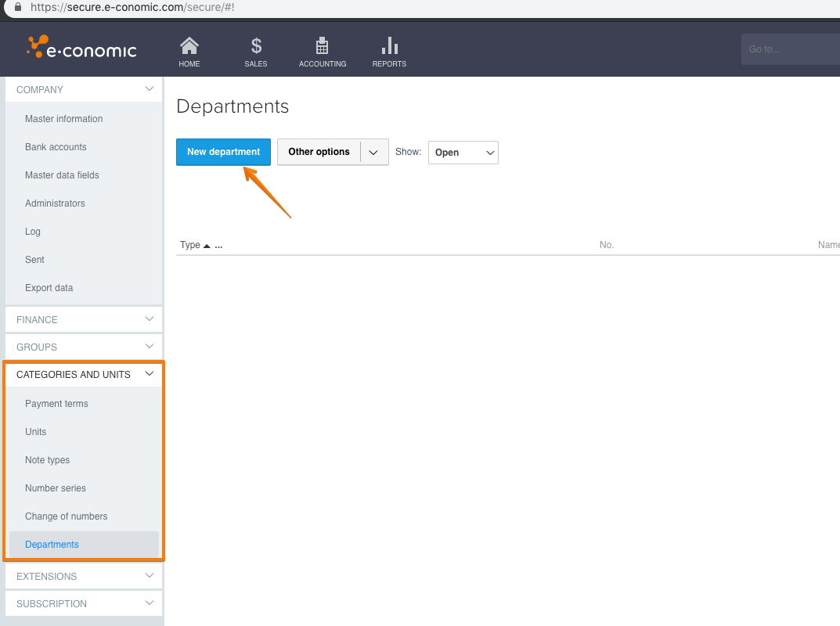The height and width of the screenshot is (626, 840).
Task: Open the Show status dropdown
Action: [x=463, y=152]
